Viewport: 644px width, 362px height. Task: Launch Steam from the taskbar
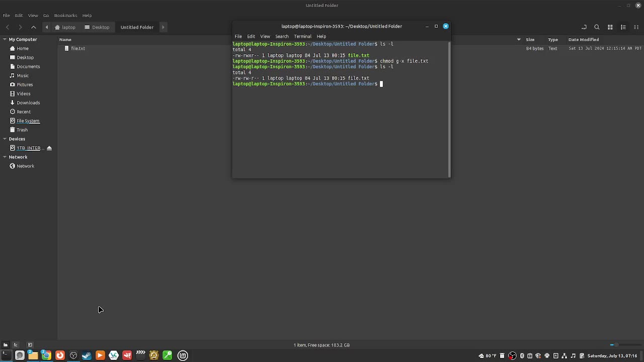(x=87, y=355)
